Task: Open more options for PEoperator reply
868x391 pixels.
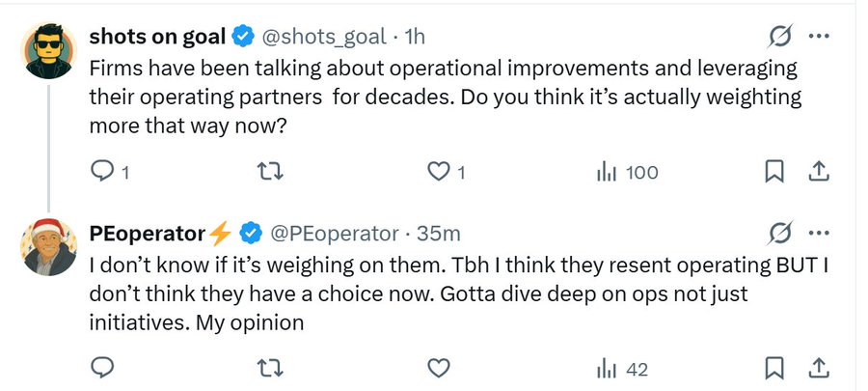Action: pyautogui.click(x=819, y=233)
